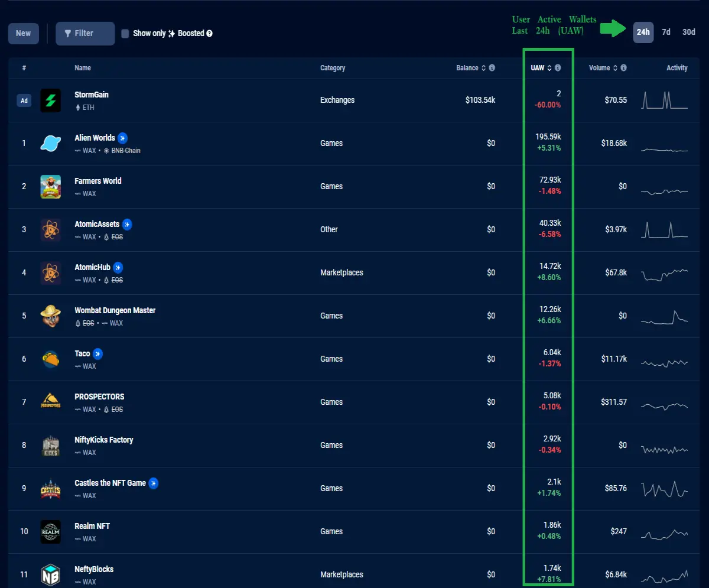View the Castles the NFT Game activity sparkline

tap(665, 489)
